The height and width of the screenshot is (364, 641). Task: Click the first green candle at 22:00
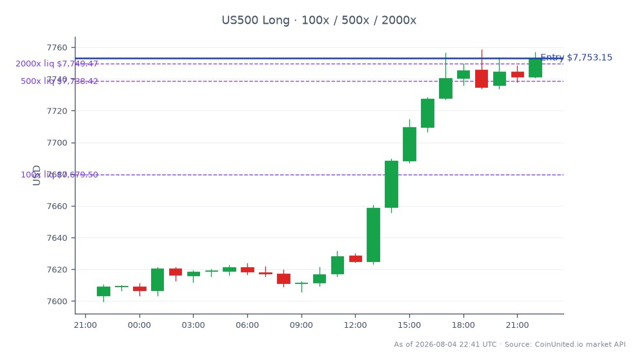tap(103, 291)
